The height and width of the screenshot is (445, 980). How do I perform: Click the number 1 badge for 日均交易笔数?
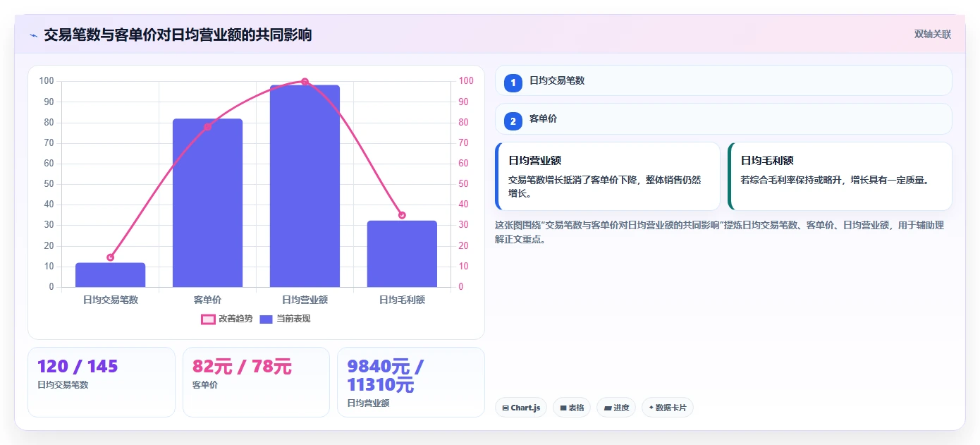(x=513, y=83)
